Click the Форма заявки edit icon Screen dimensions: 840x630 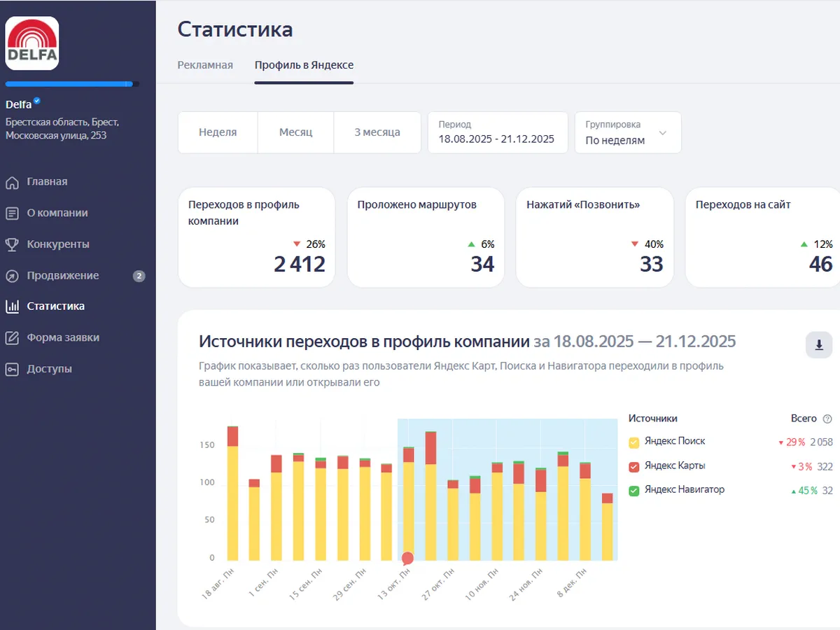tap(12, 338)
